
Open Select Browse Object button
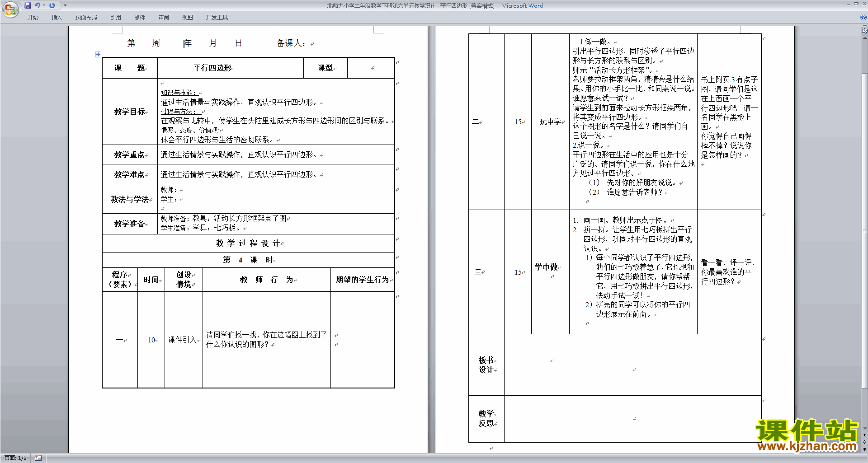pos(864,442)
